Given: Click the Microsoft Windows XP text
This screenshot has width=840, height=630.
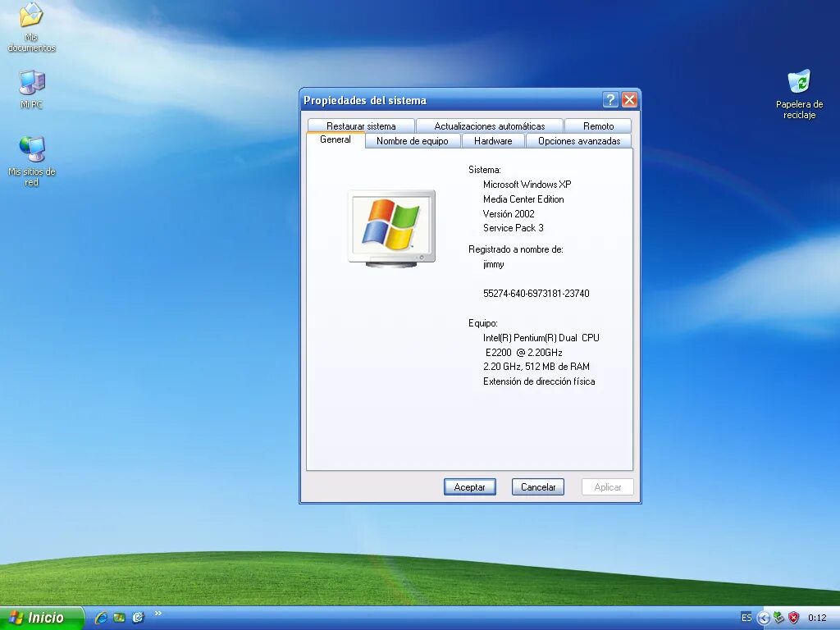Looking at the screenshot, I should pyautogui.click(x=527, y=185).
